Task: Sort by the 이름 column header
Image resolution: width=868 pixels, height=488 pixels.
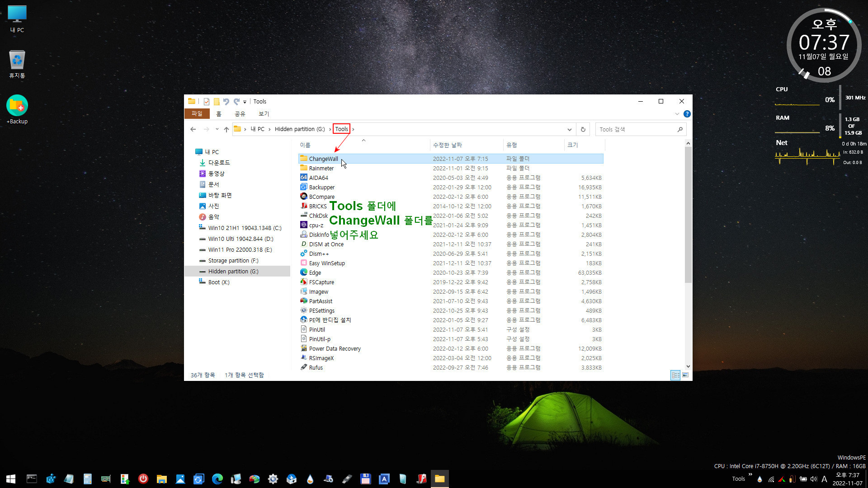Action: pyautogui.click(x=363, y=145)
